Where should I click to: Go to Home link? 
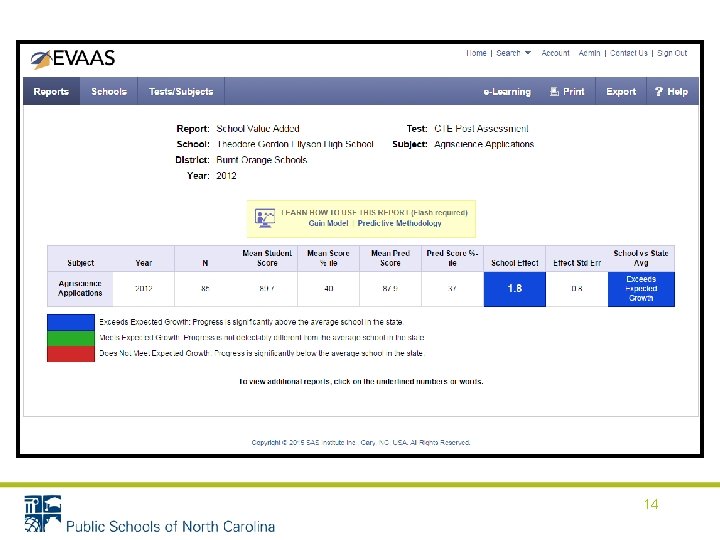tap(476, 53)
